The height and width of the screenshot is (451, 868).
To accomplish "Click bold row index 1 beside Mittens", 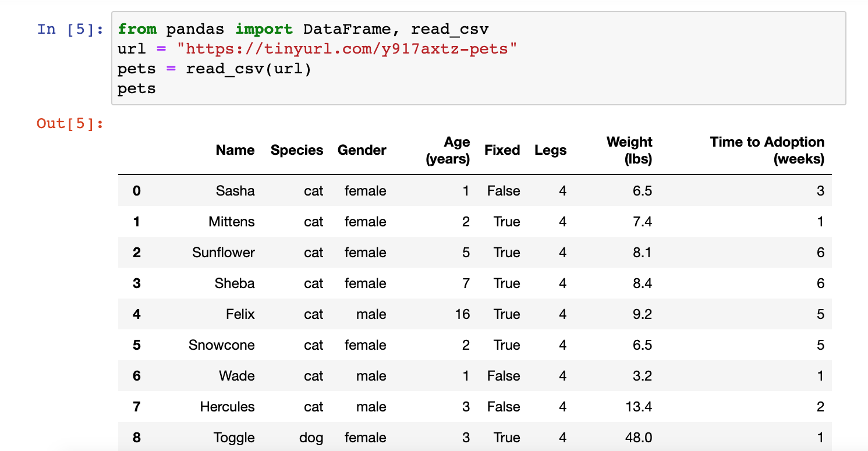I will click(137, 222).
